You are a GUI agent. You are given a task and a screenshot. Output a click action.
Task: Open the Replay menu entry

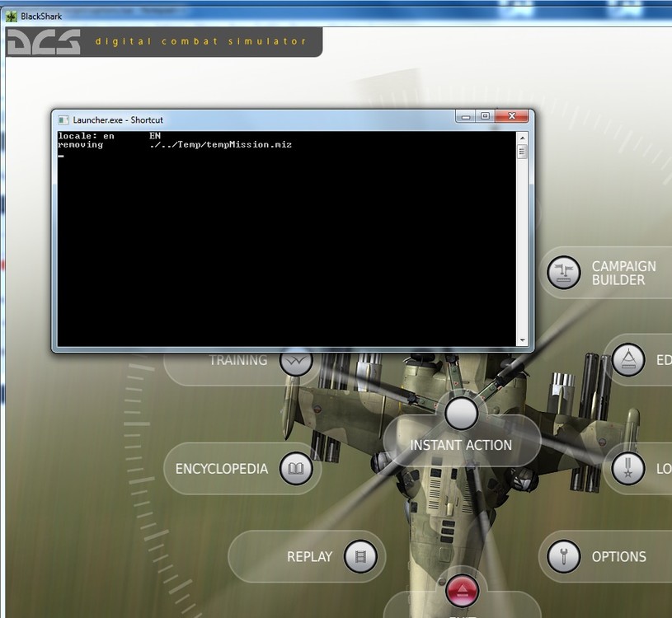pos(309,556)
